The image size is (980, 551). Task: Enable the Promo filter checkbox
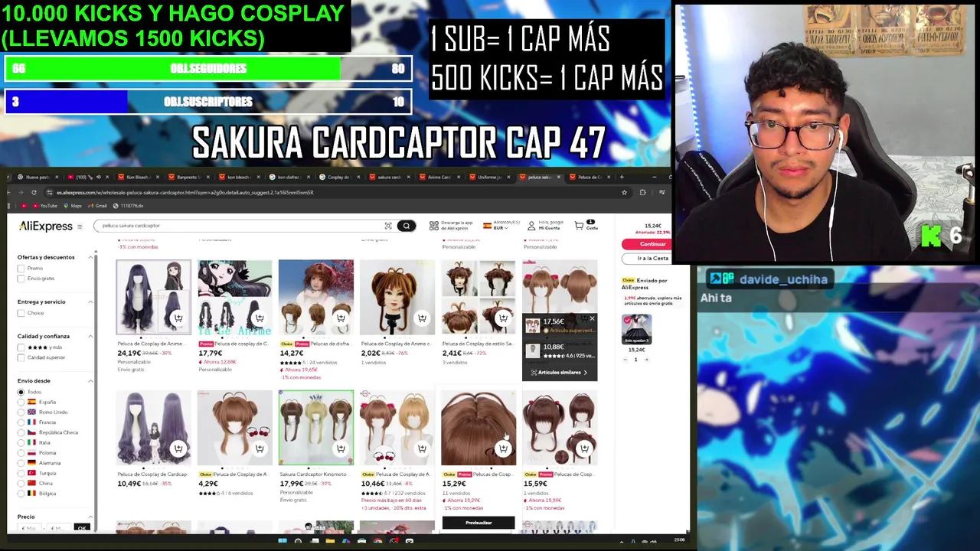[21, 269]
